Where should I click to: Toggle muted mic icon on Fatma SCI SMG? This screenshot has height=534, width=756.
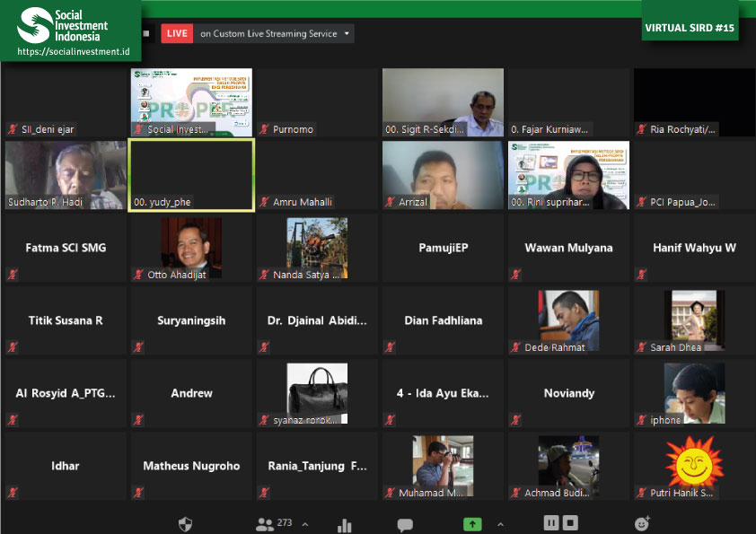[x=13, y=273]
